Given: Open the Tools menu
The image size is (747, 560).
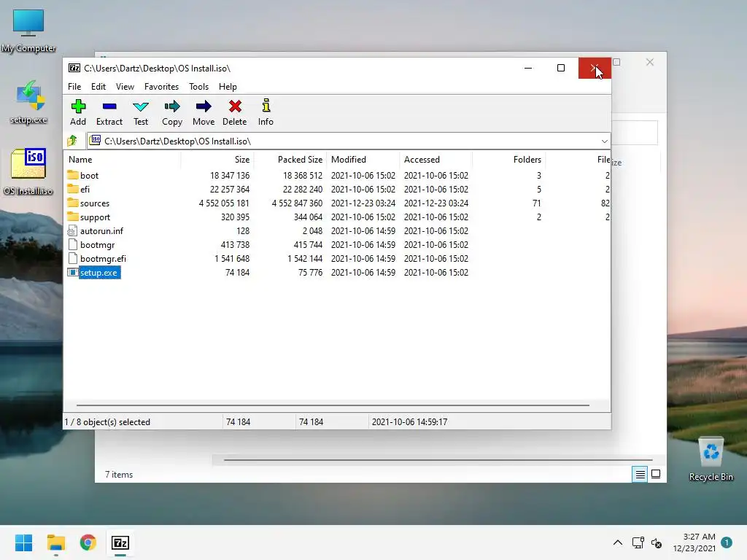Looking at the screenshot, I should pos(198,87).
